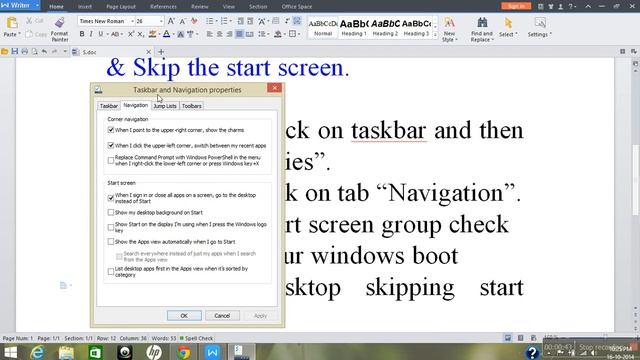
Task: Toggle Spell Check in status bar
Action: click(196, 338)
